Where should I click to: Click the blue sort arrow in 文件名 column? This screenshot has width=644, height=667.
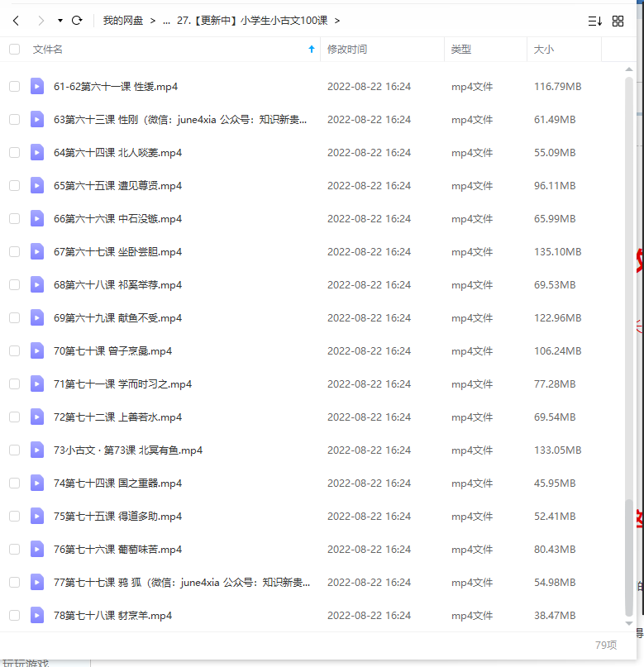(312, 50)
